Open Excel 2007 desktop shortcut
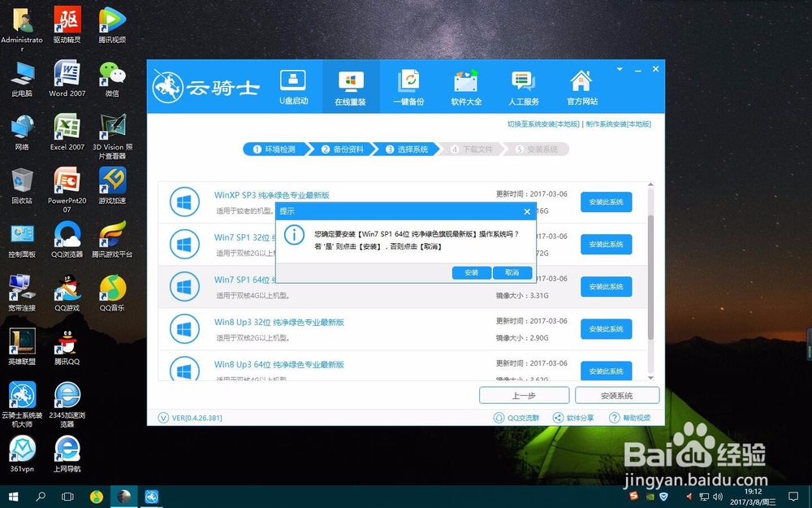This screenshot has height=508, width=812. [67, 132]
